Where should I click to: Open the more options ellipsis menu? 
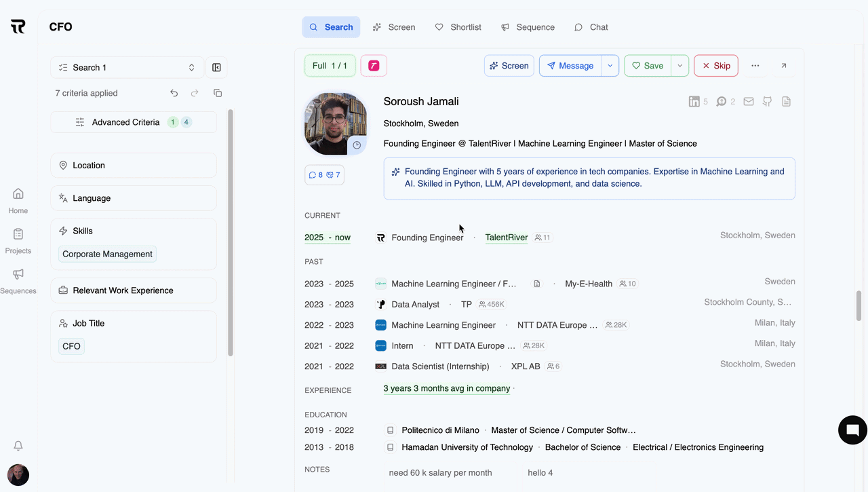pos(755,66)
